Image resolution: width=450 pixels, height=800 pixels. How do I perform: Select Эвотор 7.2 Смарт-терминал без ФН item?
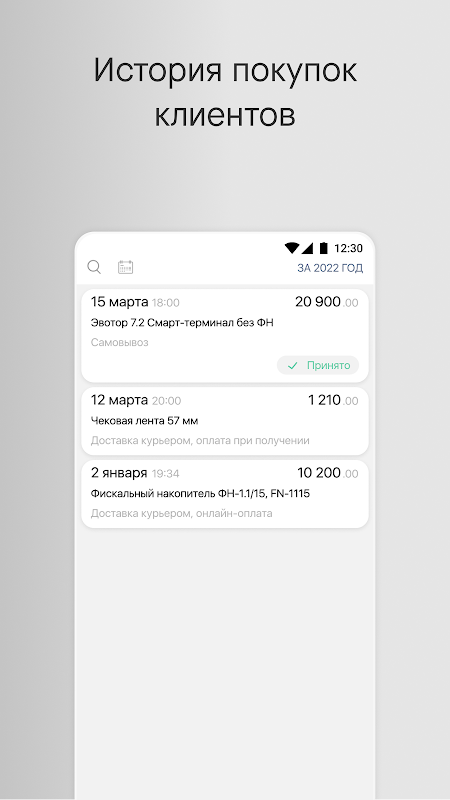182,322
